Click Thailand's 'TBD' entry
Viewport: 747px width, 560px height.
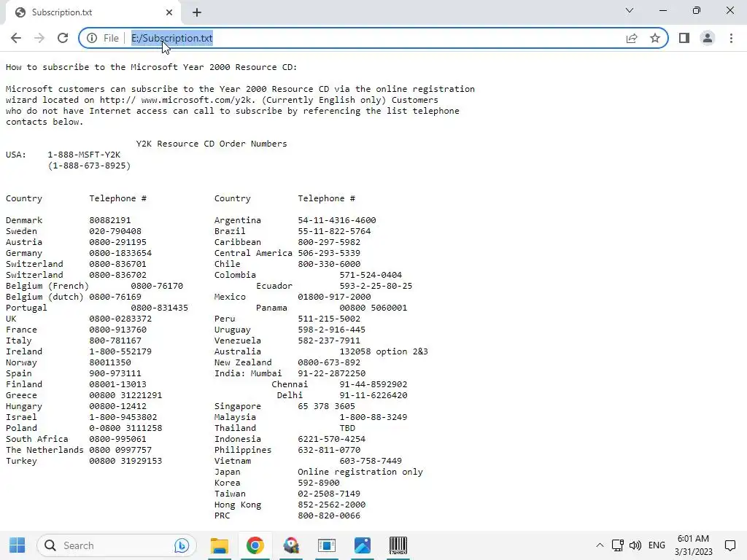pyautogui.click(x=347, y=429)
